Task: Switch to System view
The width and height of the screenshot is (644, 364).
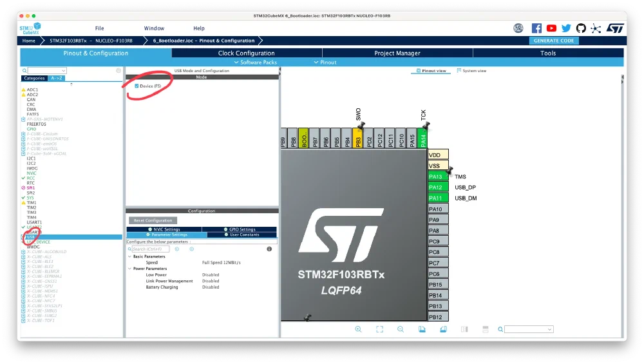Action: point(471,71)
